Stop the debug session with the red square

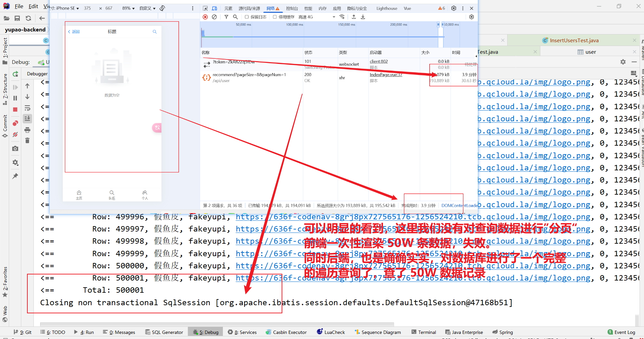point(15,110)
